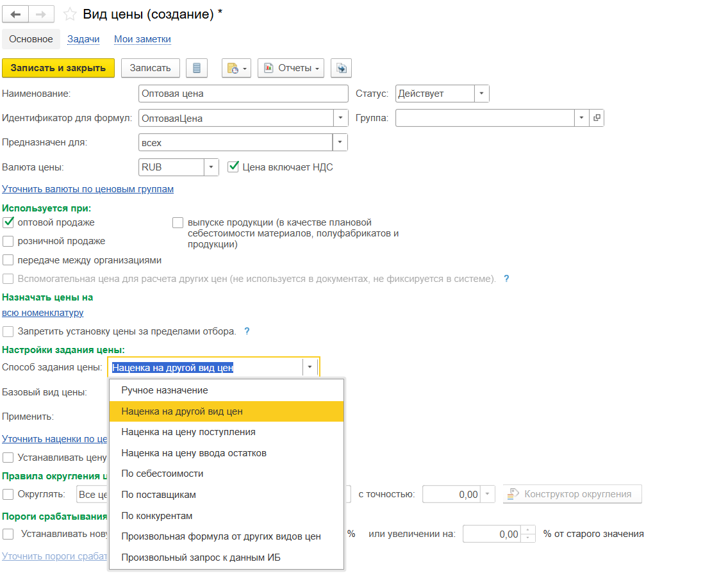The height and width of the screenshot is (578, 728).
Task: Select По себестоимости from list
Action: 162,474
